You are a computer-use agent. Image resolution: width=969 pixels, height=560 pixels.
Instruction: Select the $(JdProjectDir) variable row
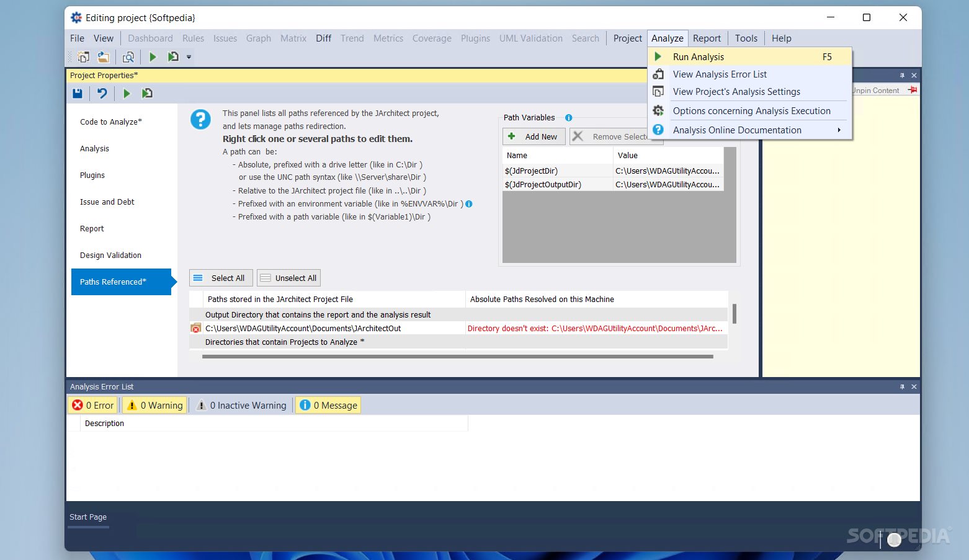tap(613, 171)
